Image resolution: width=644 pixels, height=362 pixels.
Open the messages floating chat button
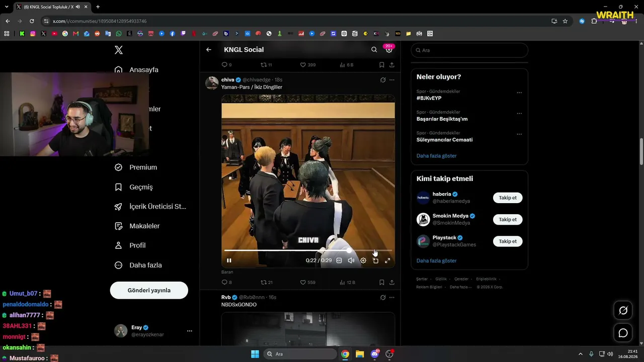pyautogui.click(x=623, y=333)
